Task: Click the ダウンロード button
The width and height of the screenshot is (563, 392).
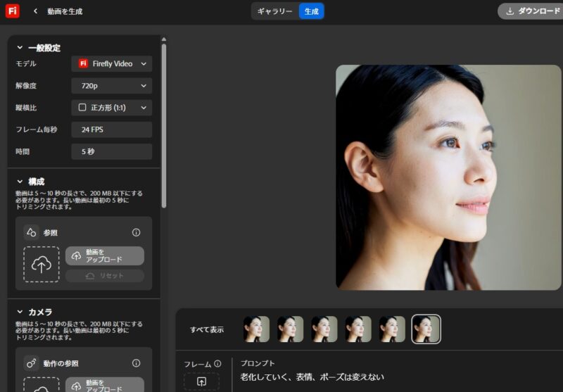Action: point(531,11)
